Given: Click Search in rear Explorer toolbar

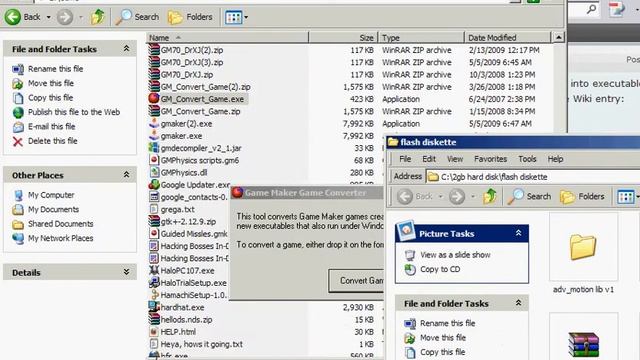Looking at the screenshot, I should point(137,17).
